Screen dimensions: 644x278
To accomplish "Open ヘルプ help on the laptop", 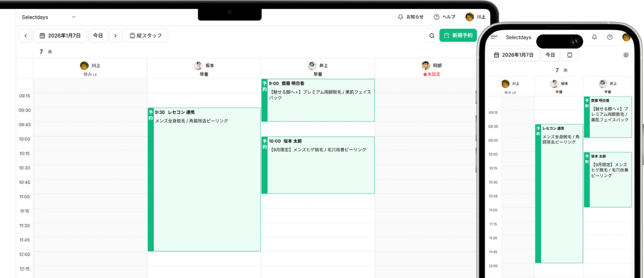I will pos(444,17).
